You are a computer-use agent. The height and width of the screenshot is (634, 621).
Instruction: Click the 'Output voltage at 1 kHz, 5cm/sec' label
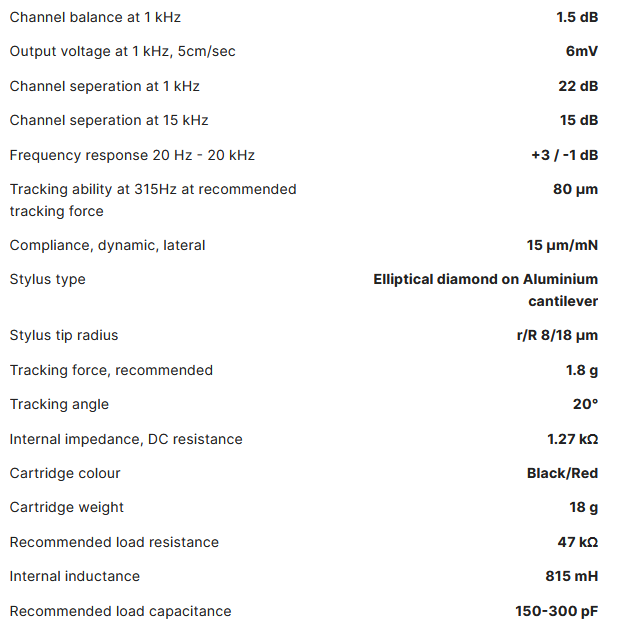point(123,51)
